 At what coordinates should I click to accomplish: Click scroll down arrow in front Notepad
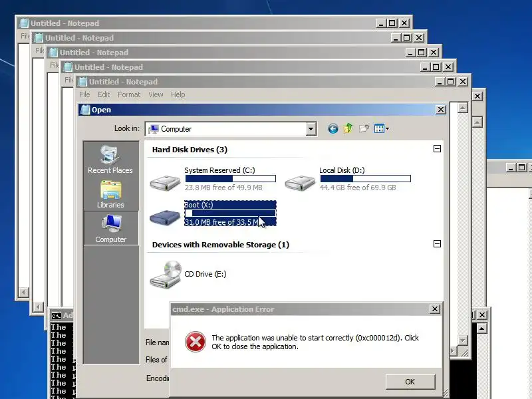click(x=463, y=340)
